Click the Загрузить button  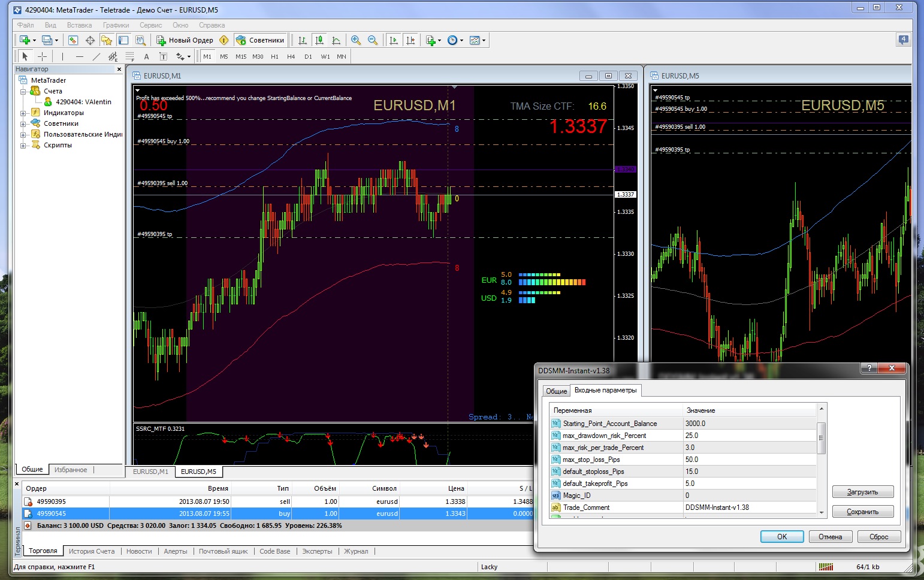862,492
